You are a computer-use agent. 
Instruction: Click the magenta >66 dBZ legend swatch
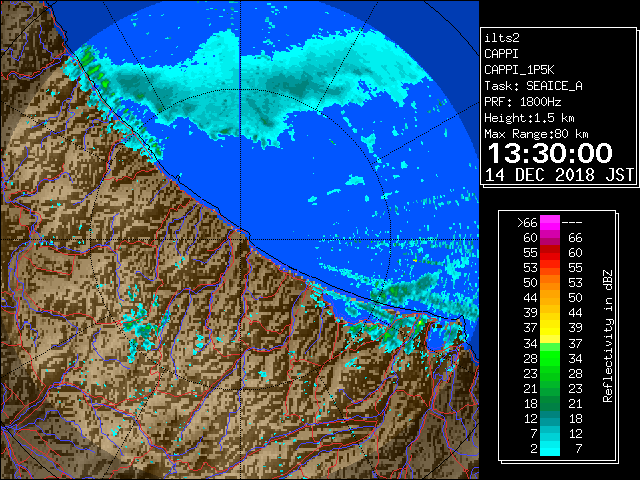pyautogui.click(x=550, y=222)
